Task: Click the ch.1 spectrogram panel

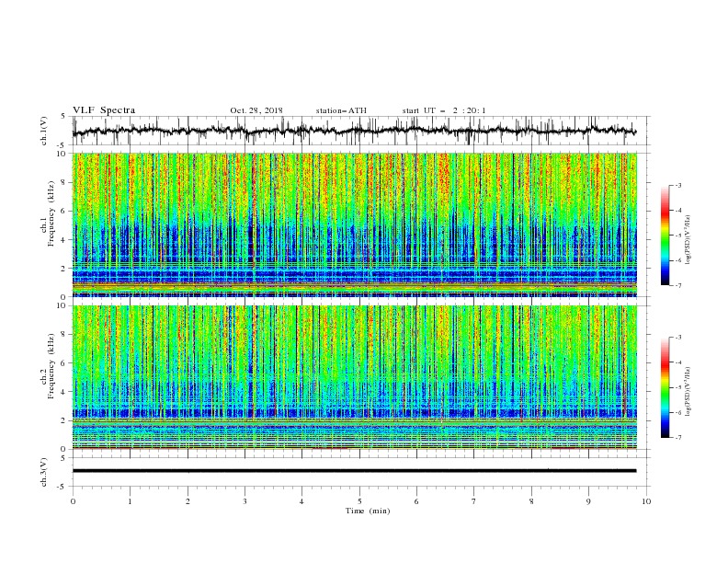Action: [355, 224]
